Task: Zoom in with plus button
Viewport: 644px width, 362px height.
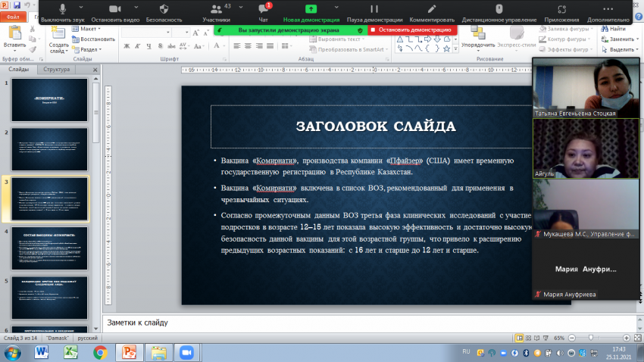Action: (627, 338)
